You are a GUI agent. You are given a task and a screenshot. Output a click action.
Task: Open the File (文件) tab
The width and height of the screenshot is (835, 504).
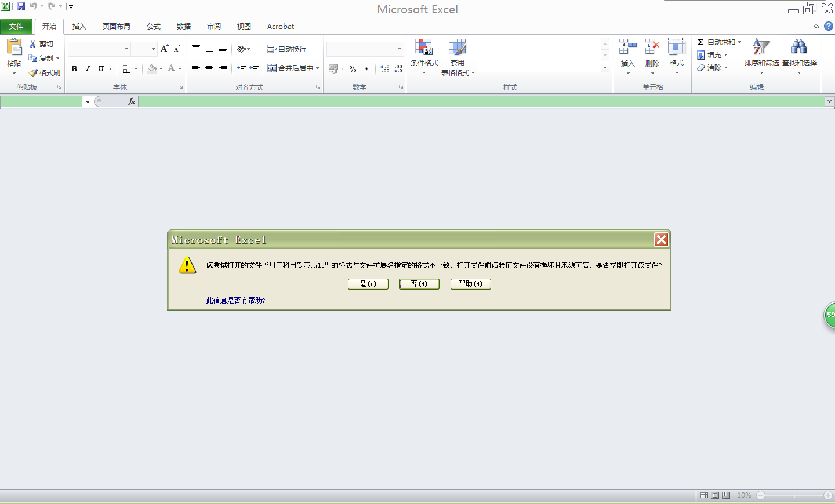tap(16, 27)
